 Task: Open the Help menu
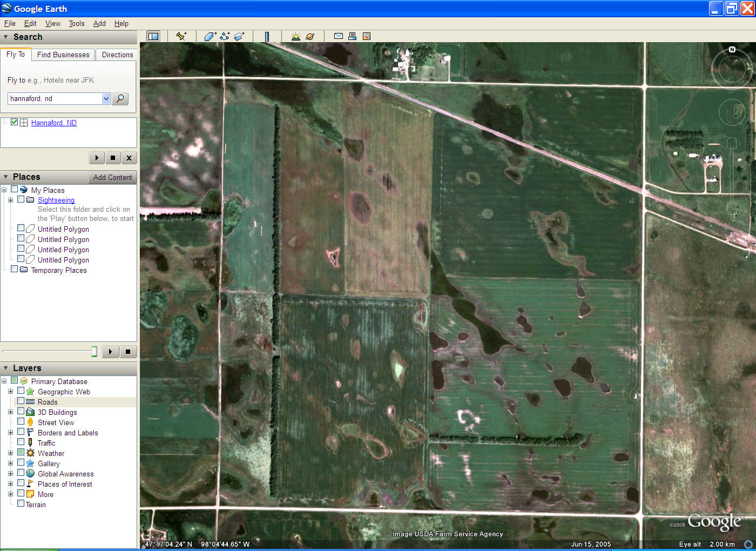(122, 23)
